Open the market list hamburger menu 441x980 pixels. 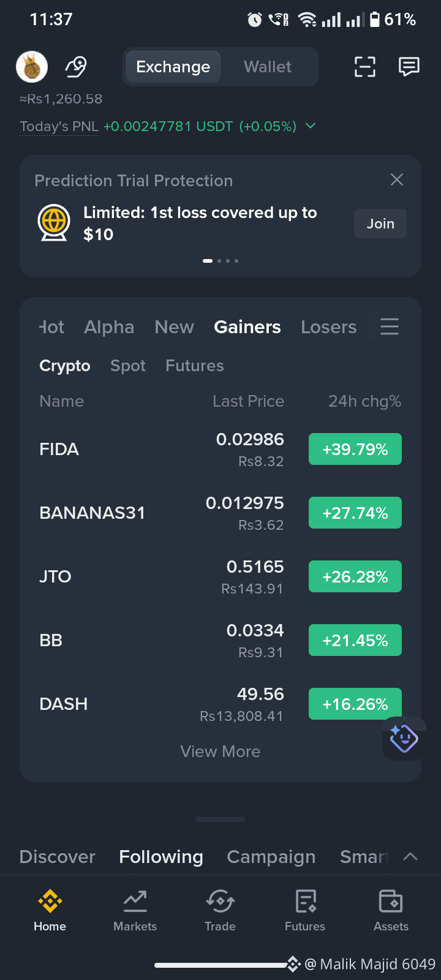pyautogui.click(x=390, y=326)
